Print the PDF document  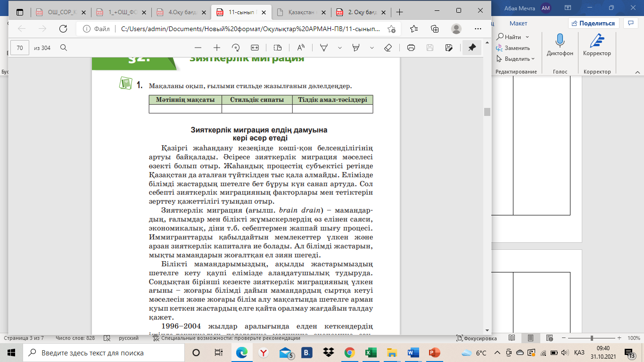tap(411, 48)
